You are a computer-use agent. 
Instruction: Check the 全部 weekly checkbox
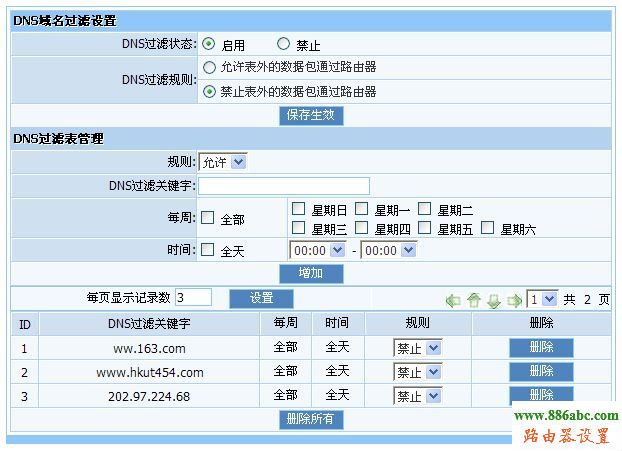(x=207, y=218)
